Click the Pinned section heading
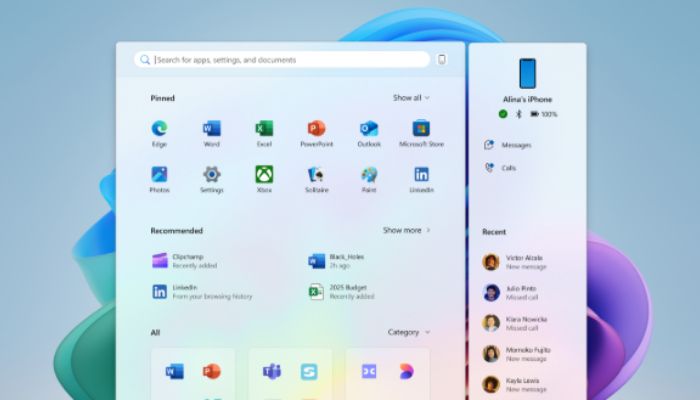Screen dimensions: 700x400 point(162,98)
